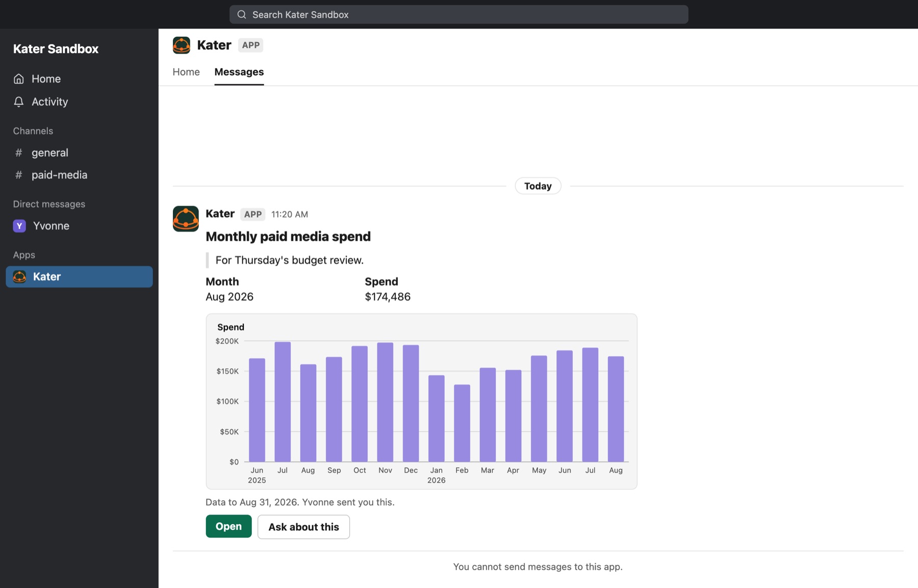Click the hash icon beside general
This screenshot has height=588, width=918.
19,152
